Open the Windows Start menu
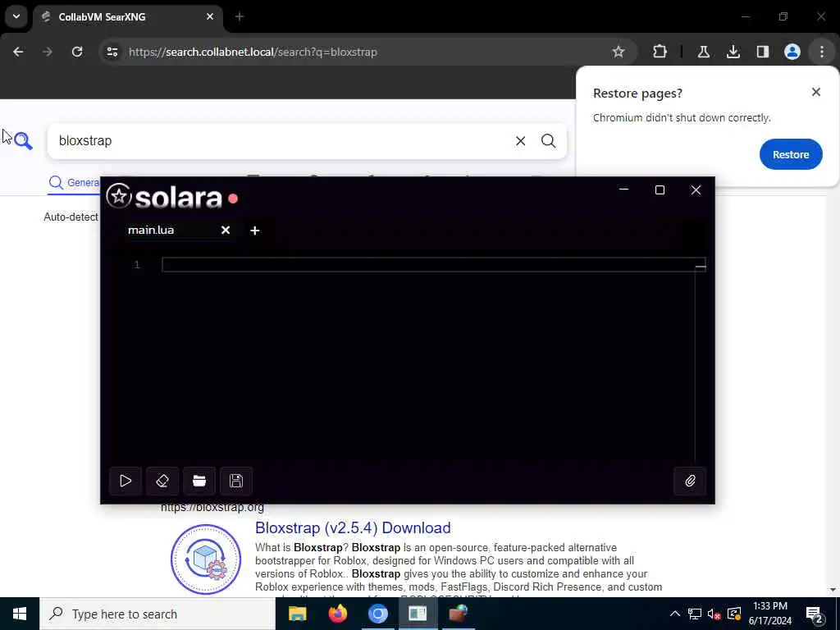This screenshot has width=840, height=630. 20,614
